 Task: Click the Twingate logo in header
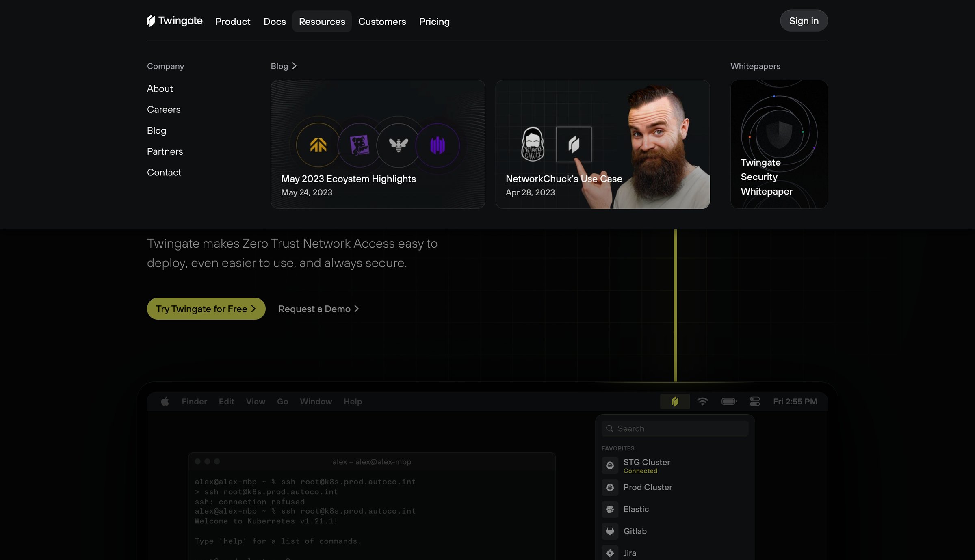coord(175,21)
